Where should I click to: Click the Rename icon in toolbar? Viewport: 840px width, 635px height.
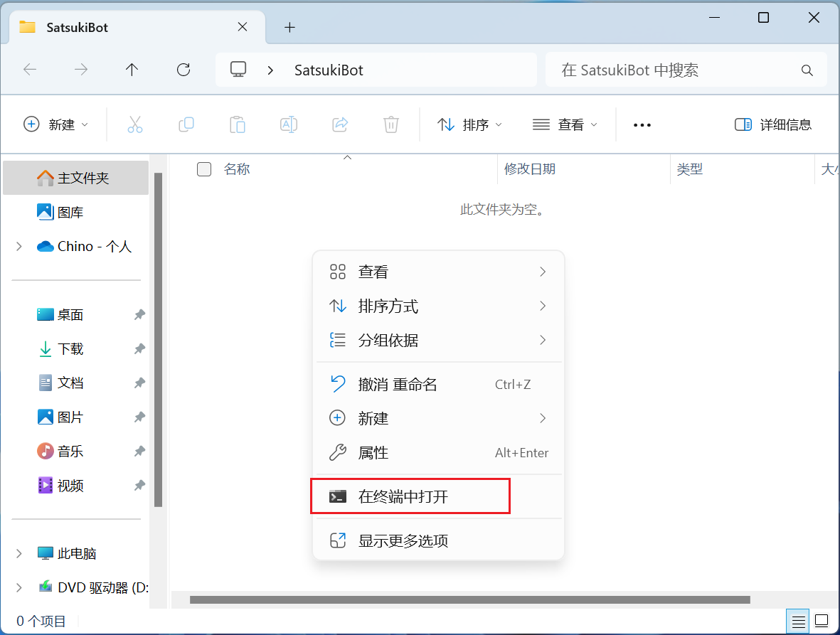click(289, 124)
